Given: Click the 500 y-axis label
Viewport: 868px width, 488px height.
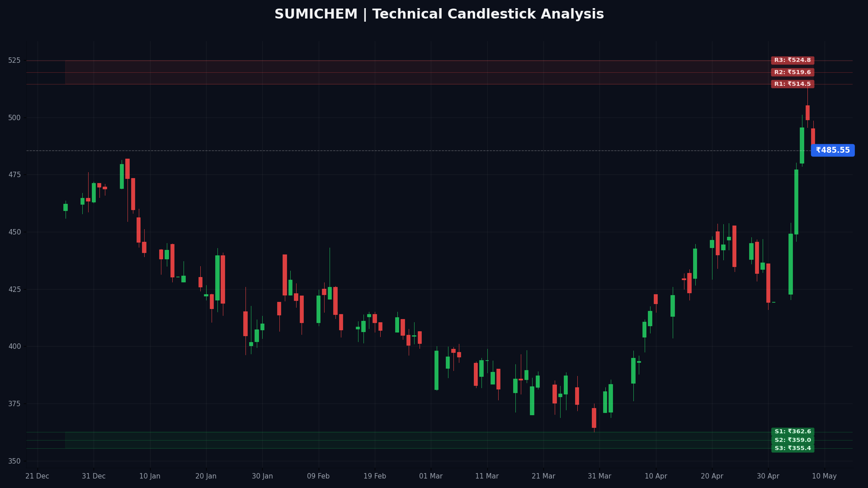Looking at the screenshot, I should coord(14,118).
